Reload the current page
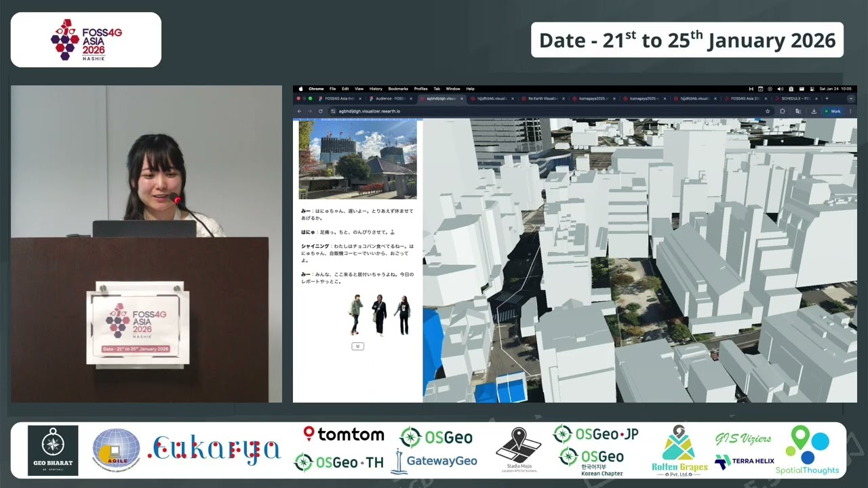The image size is (868, 488). point(320,111)
